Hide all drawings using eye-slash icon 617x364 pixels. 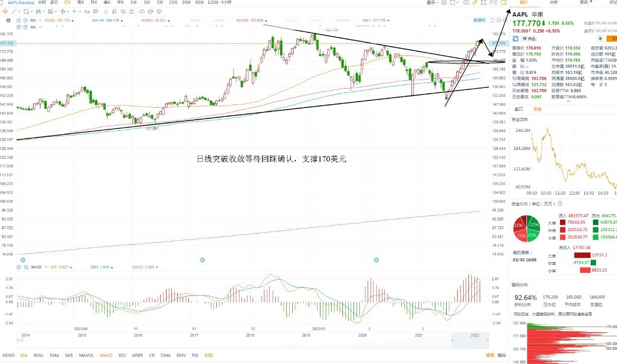123,11
